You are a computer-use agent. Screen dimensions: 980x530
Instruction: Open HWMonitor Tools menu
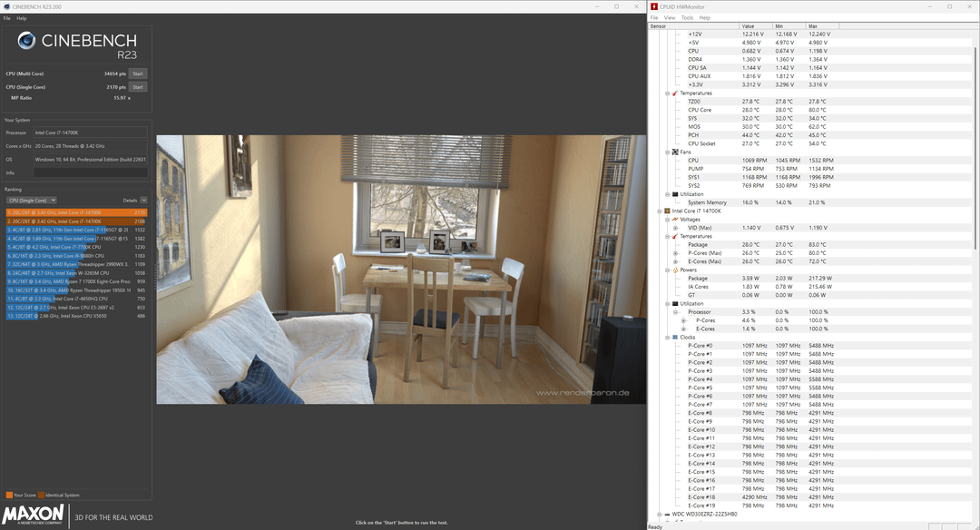pos(687,17)
